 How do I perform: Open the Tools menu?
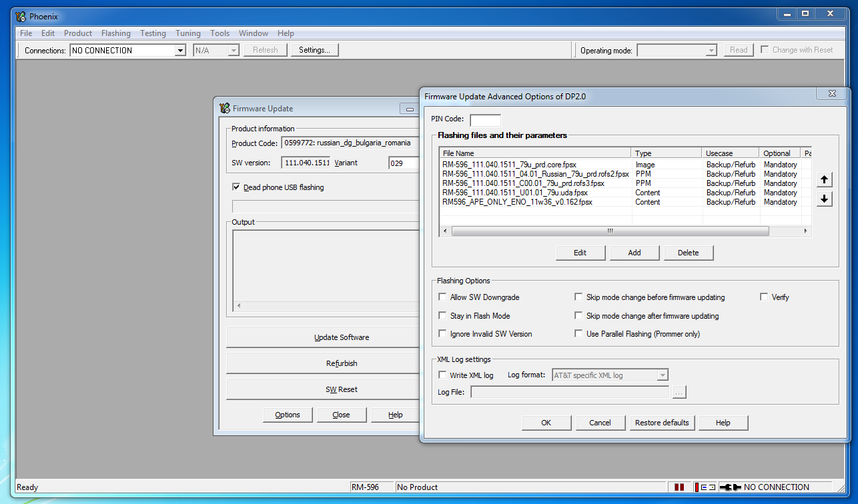click(220, 33)
